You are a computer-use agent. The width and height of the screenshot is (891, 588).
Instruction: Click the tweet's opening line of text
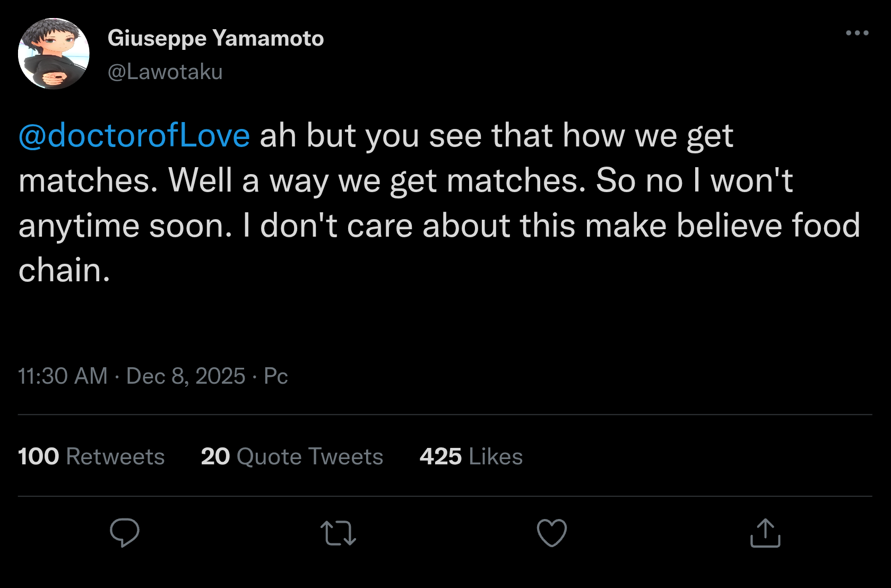click(496, 135)
